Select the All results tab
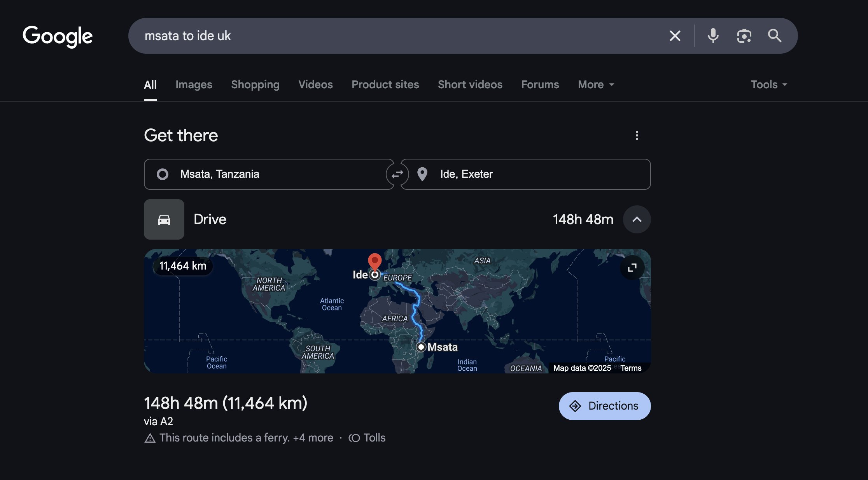 (x=150, y=84)
